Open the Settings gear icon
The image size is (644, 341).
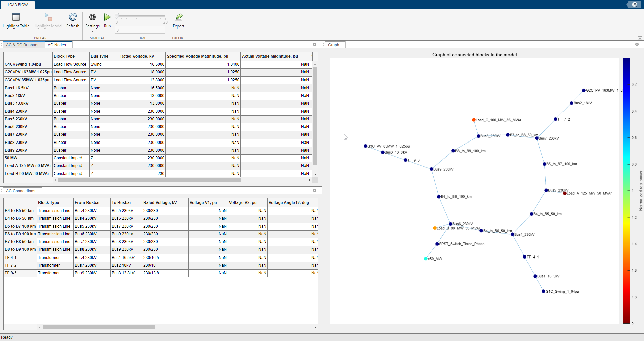[x=92, y=17]
